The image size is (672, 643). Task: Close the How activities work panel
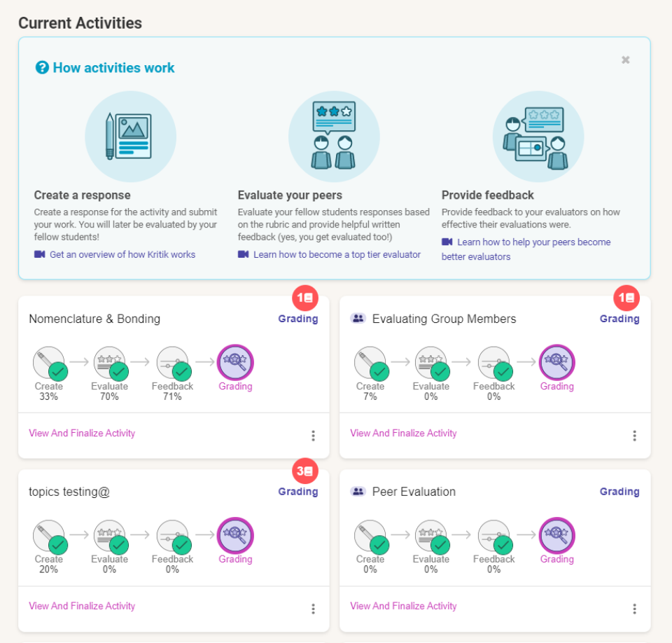pyautogui.click(x=626, y=60)
